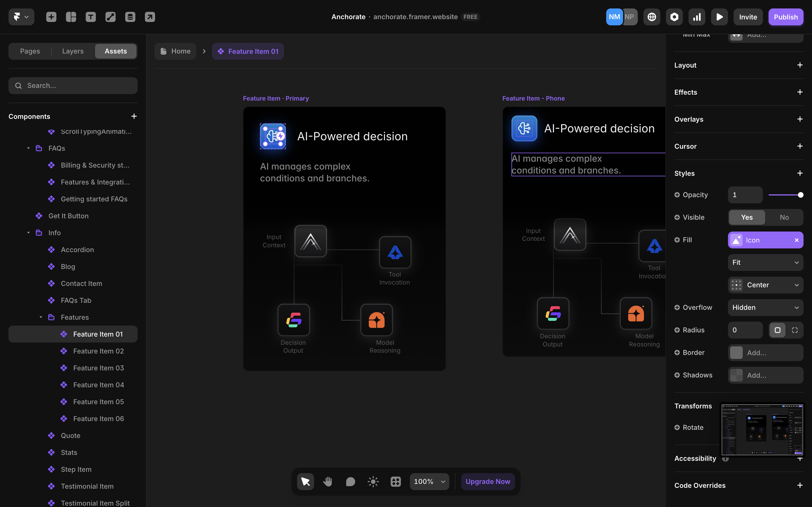This screenshot has height=507, width=812.
Task: Click the Opacity slider handle
Action: (800, 195)
